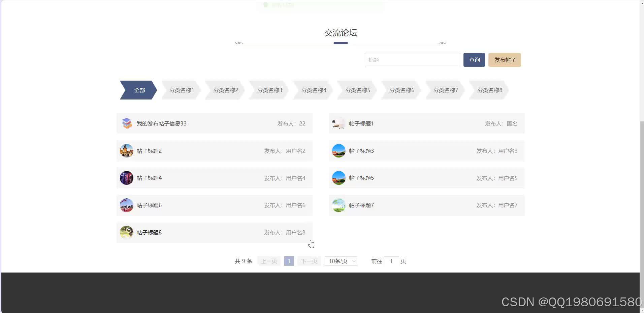The height and width of the screenshot is (313, 644).
Task: Click the landscape avatar of 帖子标题3
Action: click(339, 151)
